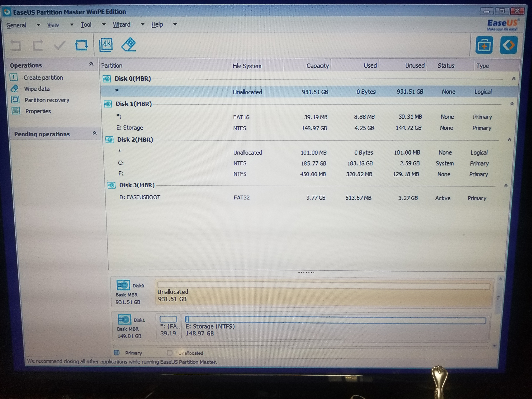The image size is (532, 399).
Task: Click the orange EaseUS chevron icon top right
Action: click(x=508, y=45)
